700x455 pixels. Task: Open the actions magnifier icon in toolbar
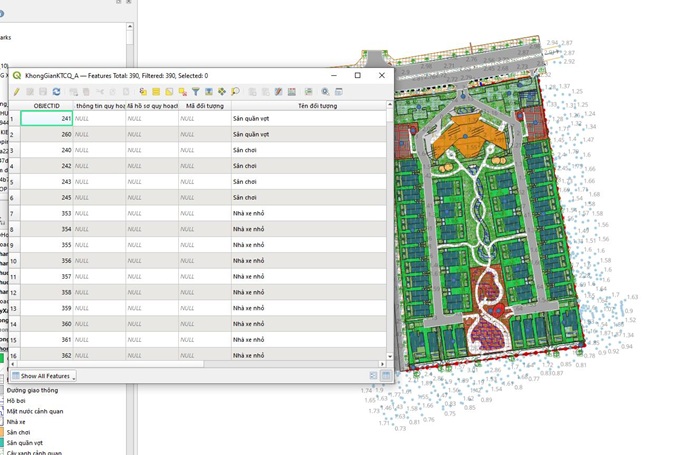(x=325, y=92)
